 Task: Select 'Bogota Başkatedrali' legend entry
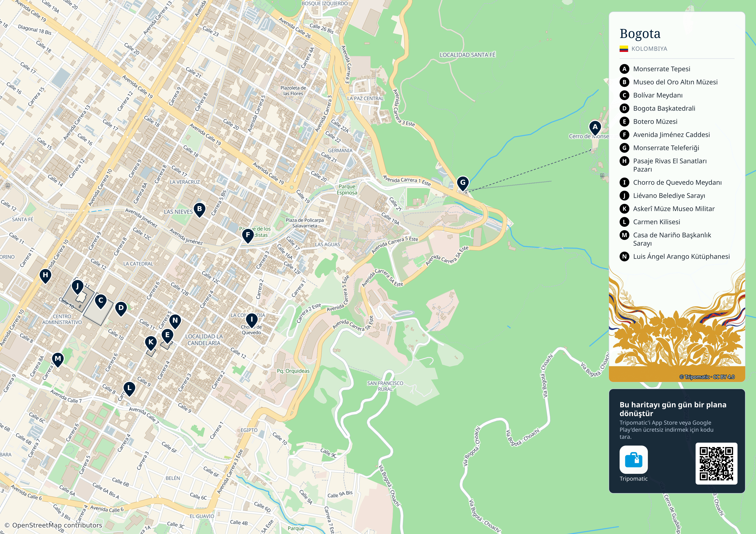664,108
